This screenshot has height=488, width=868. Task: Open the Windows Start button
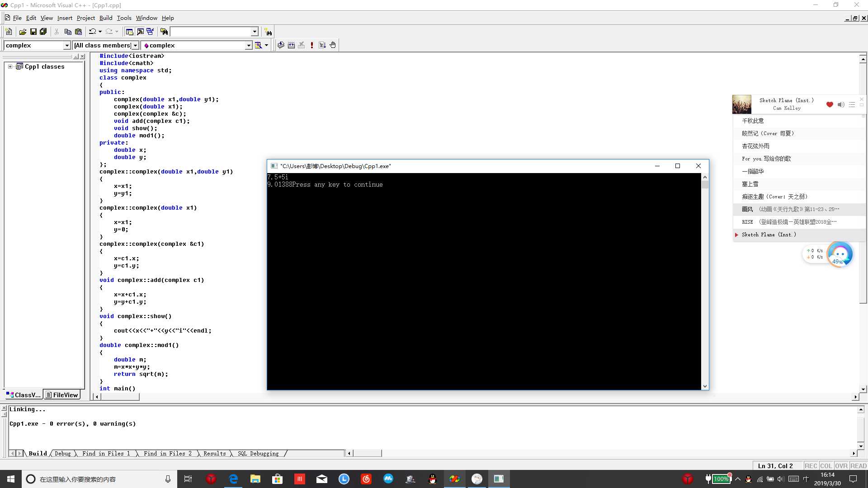pyautogui.click(x=11, y=479)
